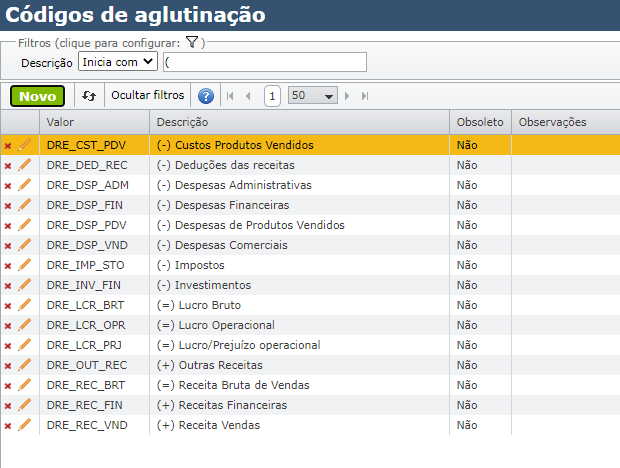Open the filter configuration funnel icon
620x468 pixels.
[x=192, y=42]
